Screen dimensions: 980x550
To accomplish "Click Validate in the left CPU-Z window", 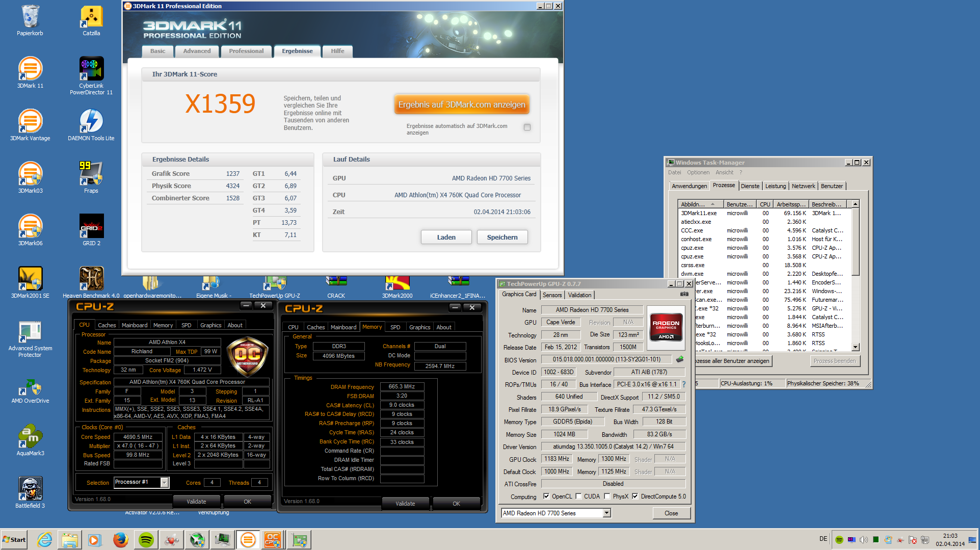I will [x=196, y=502].
